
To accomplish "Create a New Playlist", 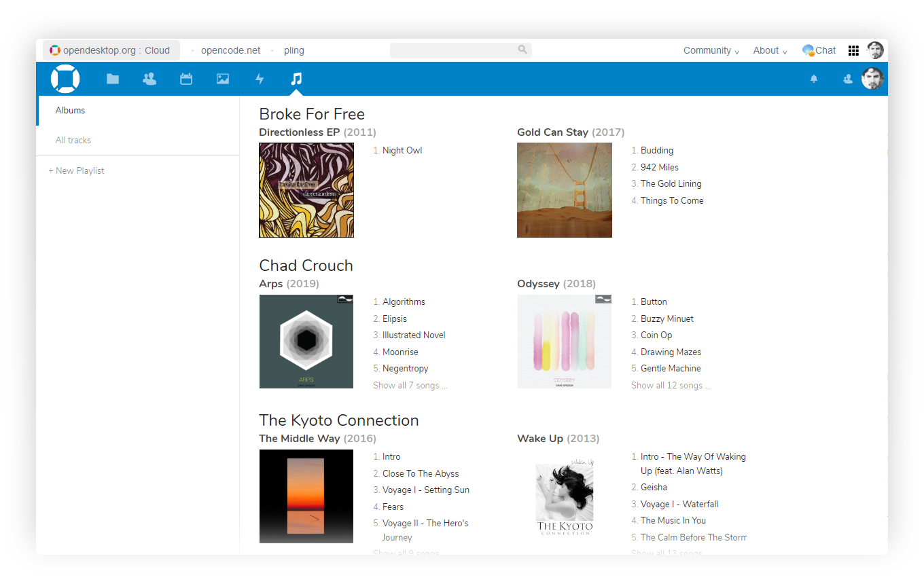I will [x=76, y=171].
